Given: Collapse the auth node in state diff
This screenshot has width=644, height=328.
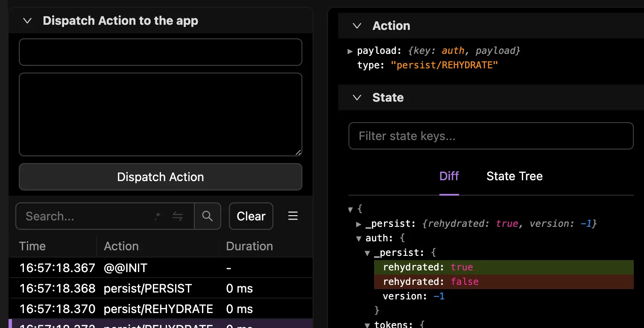Looking at the screenshot, I should tap(359, 238).
